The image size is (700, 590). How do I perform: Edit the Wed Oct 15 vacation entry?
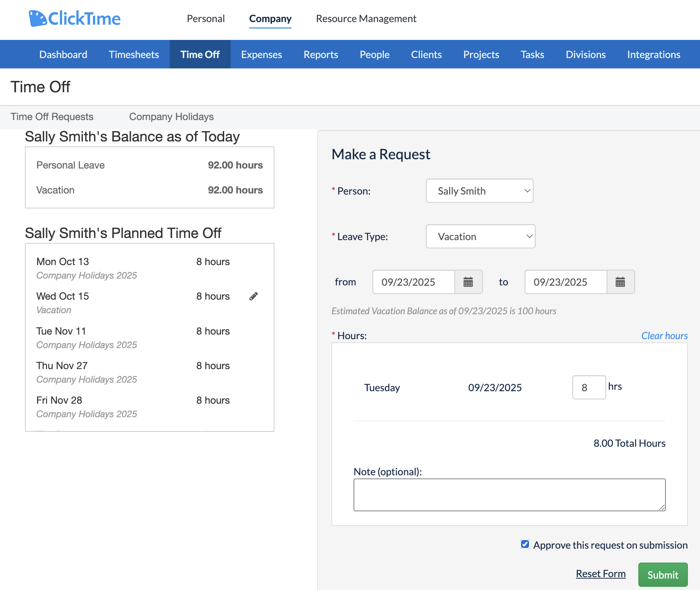253,296
